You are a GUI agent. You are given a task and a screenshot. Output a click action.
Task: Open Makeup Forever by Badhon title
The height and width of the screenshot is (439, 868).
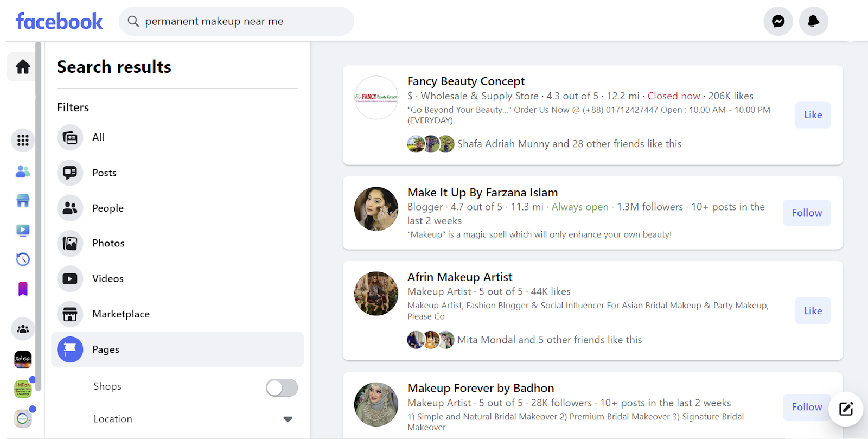pyautogui.click(x=481, y=388)
